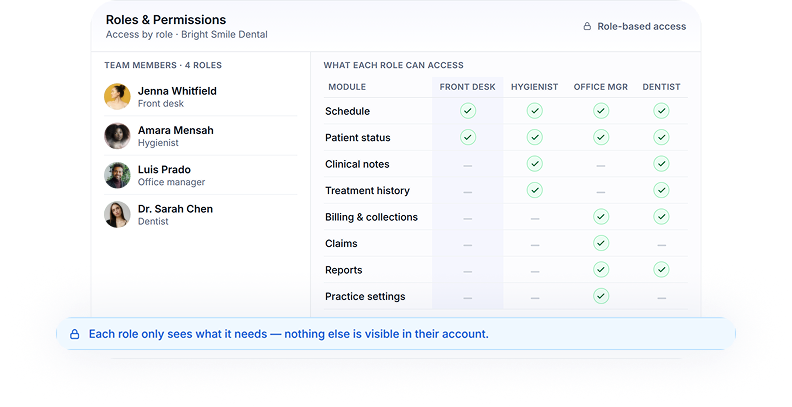The image size is (792, 407).
Task: Click the Clinical notes dash under Front Desk
Action: [x=468, y=166]
